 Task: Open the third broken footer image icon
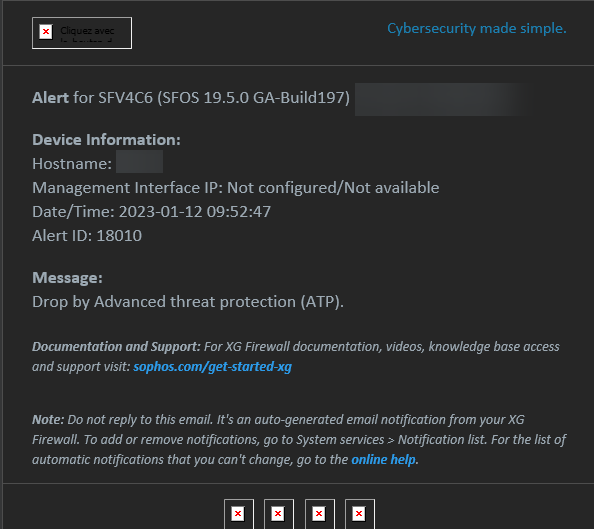pyautogui.click(x=320, y=514)
